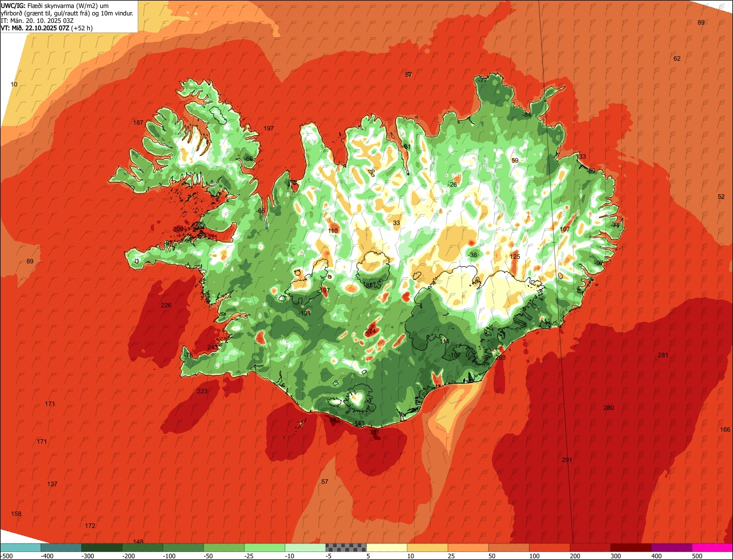The image size is (733, 560).
Task: Click the map value '223' off the southwest coast
Action: pos(202,392)
